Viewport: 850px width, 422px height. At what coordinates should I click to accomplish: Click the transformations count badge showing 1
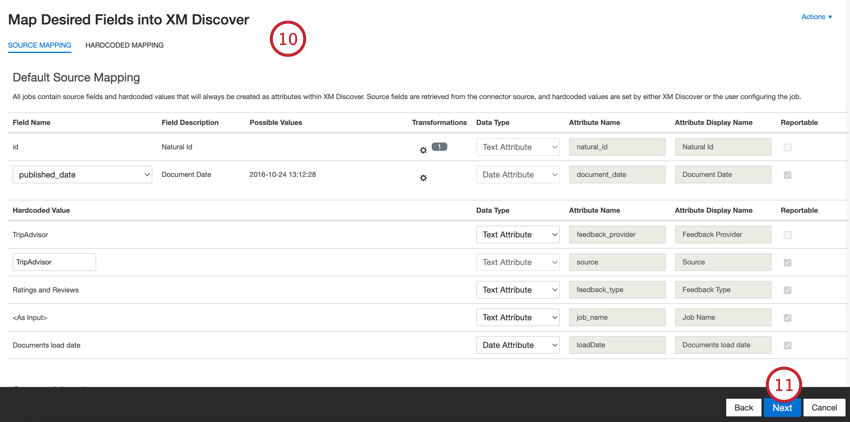(439, 147)
